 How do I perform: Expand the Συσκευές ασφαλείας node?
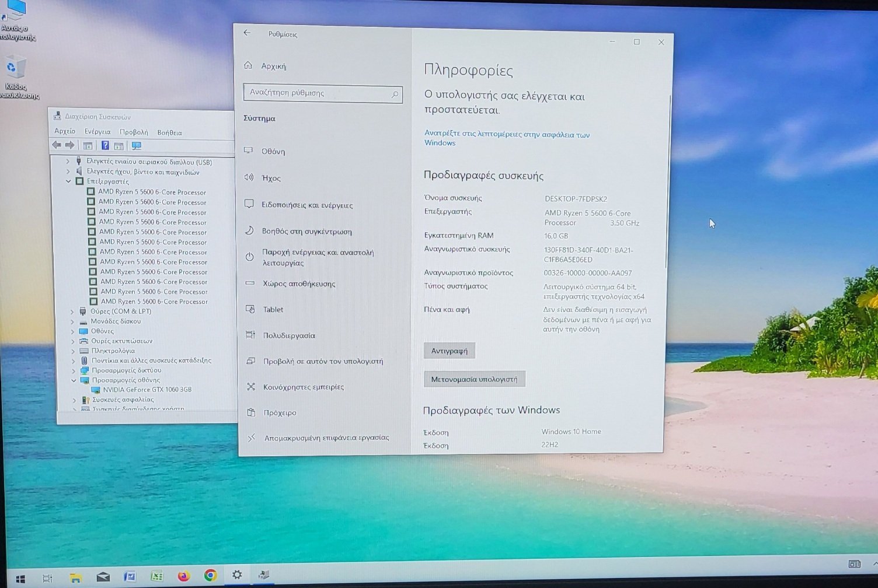(74, 400)
